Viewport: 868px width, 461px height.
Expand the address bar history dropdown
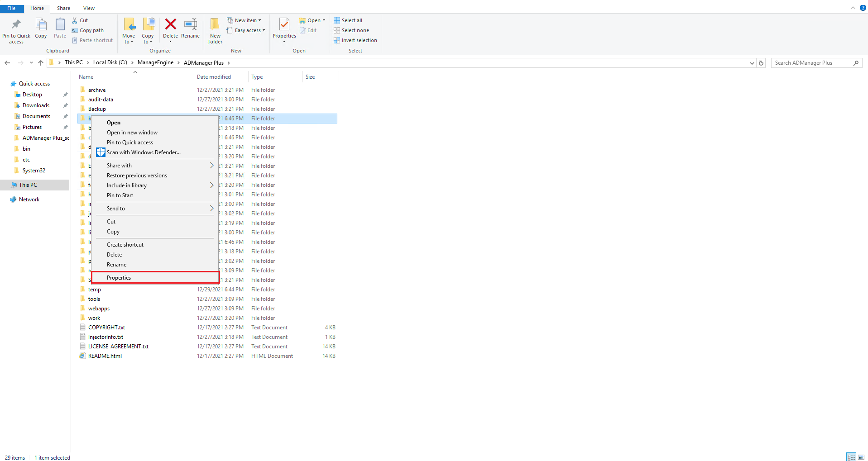pos(752,63)
